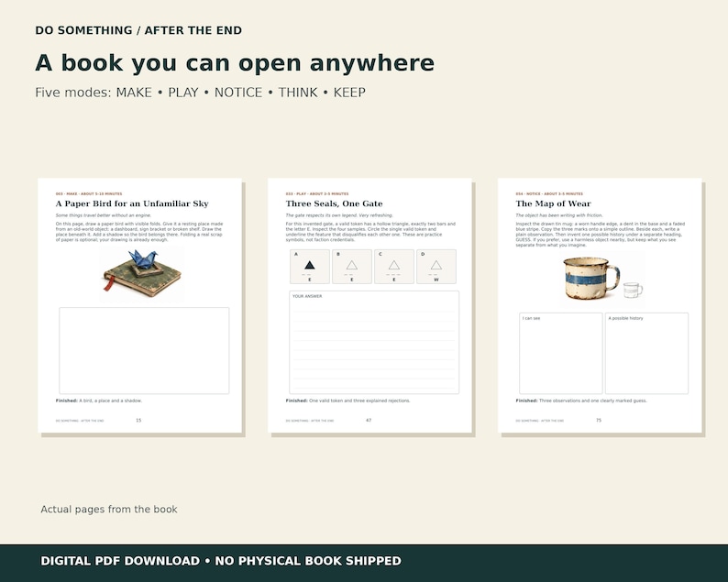Click 'The gate respects its own legend. Very refreshing.'
The width and height of the screenshot is (728, 582).
point(339,215)
